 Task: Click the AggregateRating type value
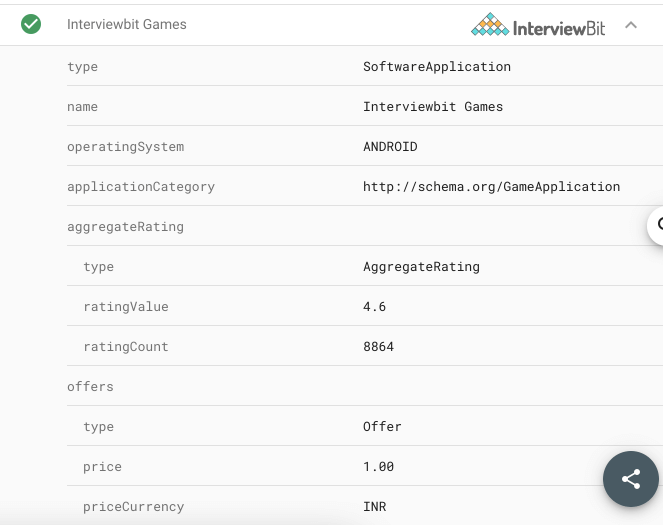[x=421, y=267]
